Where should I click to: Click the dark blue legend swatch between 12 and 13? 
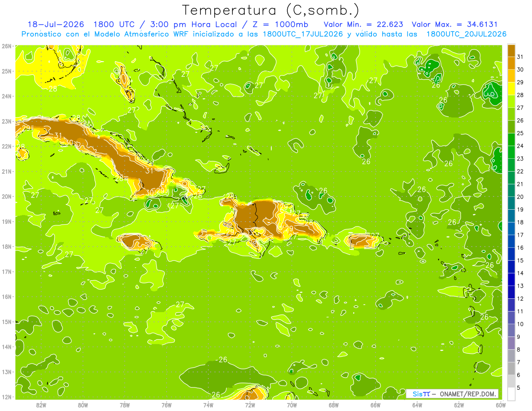[x=511, y=292]
